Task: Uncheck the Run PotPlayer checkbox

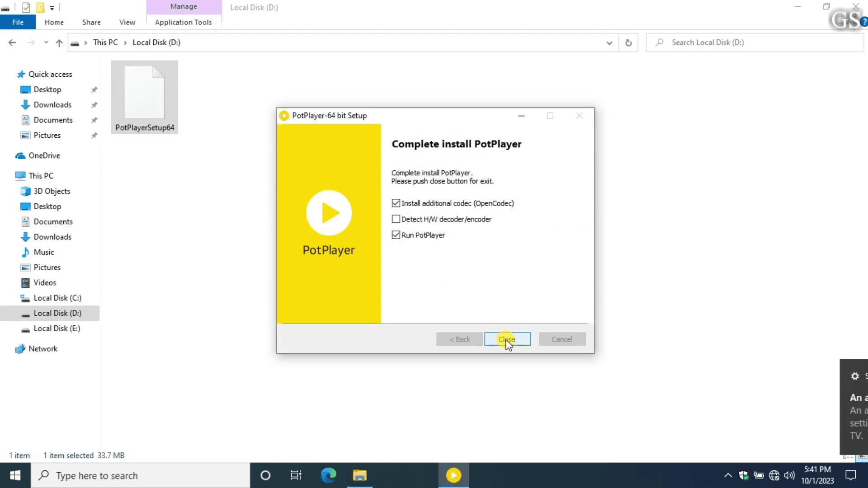Action: tap(396, 235)
